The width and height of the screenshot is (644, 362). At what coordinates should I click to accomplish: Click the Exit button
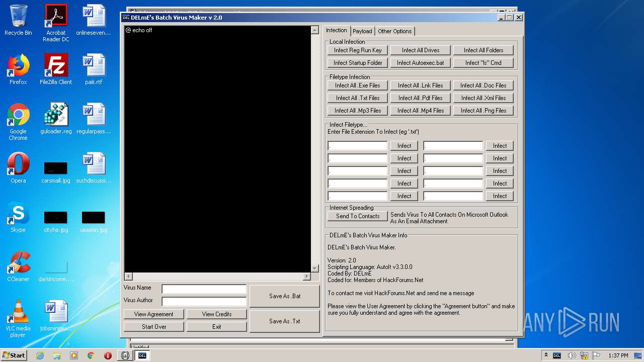click(217, 327)
